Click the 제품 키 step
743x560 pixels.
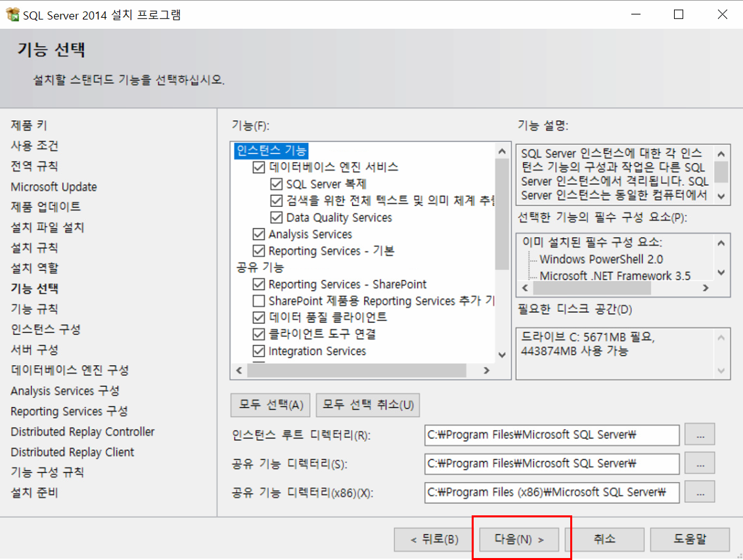(29, 125)
